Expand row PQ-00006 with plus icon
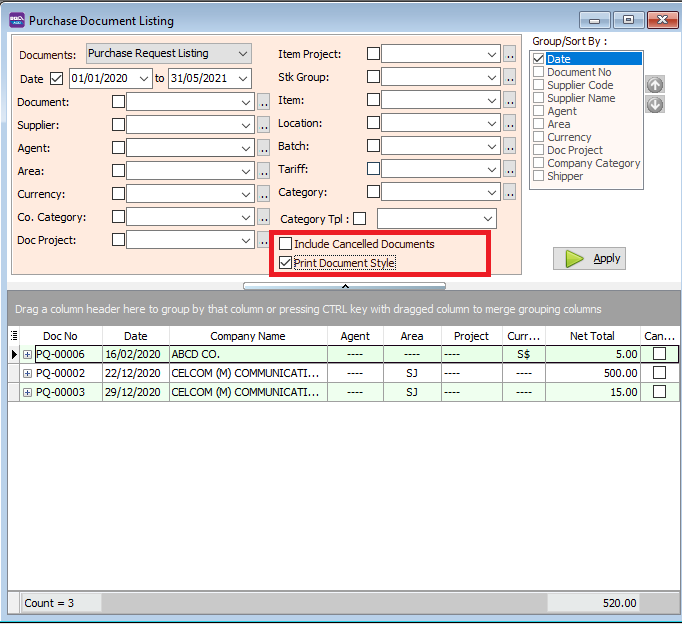 click(27, 354)
